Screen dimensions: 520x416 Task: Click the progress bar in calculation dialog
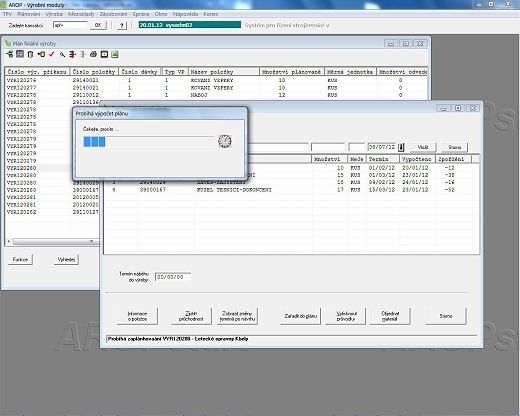point(148,142)
